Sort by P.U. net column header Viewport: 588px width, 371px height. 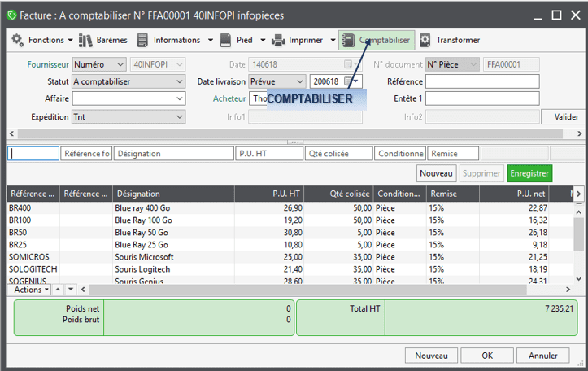(x=514, y=194)
